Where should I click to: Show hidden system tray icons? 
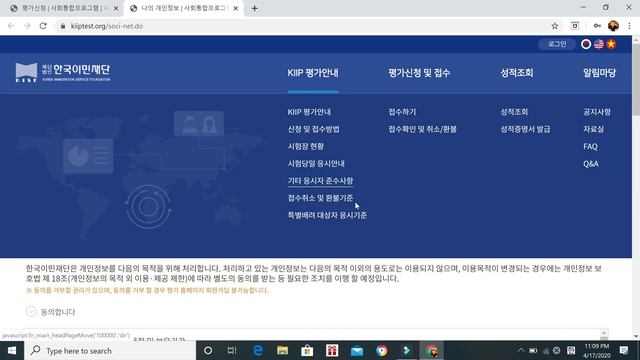point(521,351)
